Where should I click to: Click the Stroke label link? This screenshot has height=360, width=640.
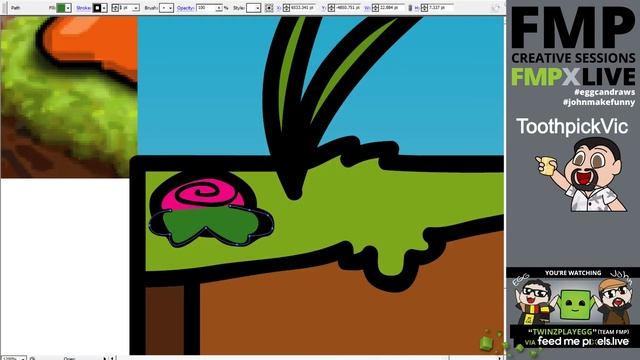[84, 8]
